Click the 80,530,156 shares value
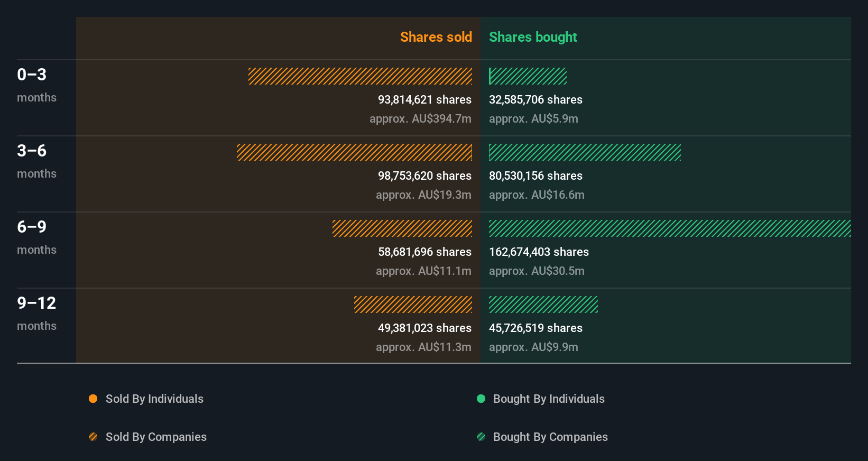Image resolution: width=868 pixels, height=461 pixels. pos(535,176)
